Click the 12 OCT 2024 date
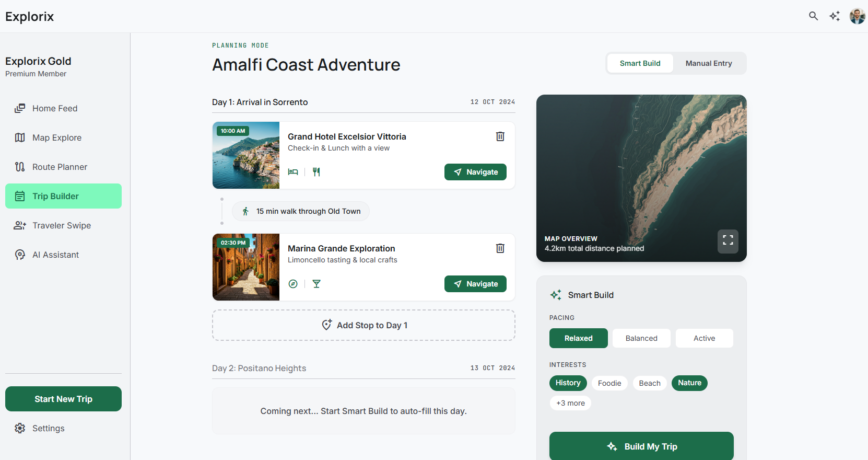Screen dimensions: 868x460 [x=492, y=102]
